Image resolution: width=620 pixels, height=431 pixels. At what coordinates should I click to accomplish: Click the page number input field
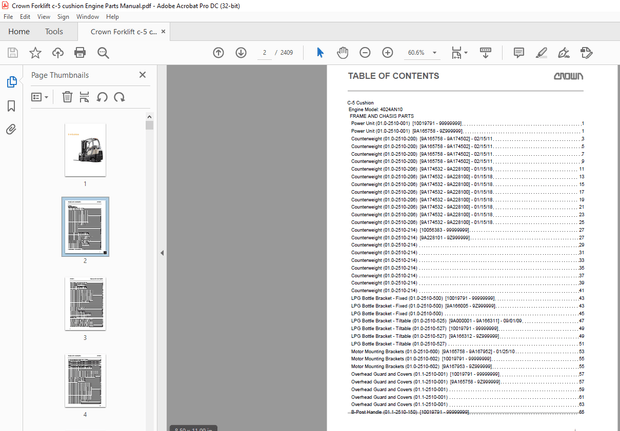point(265,53)
